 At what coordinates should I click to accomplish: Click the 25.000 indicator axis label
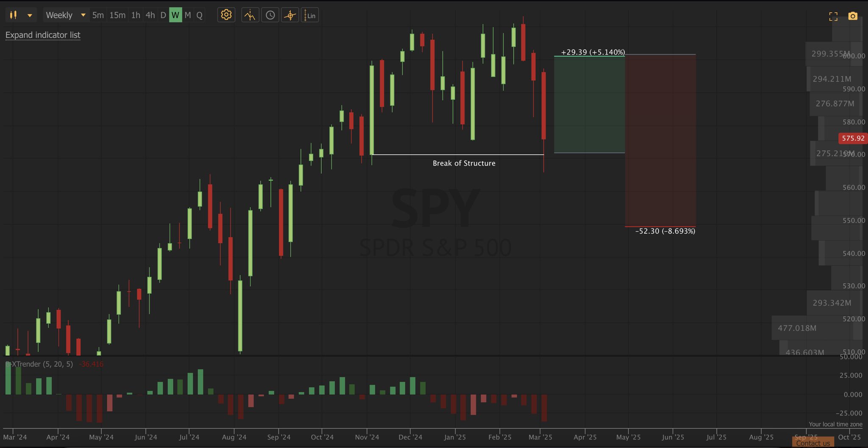coord(851,376)
